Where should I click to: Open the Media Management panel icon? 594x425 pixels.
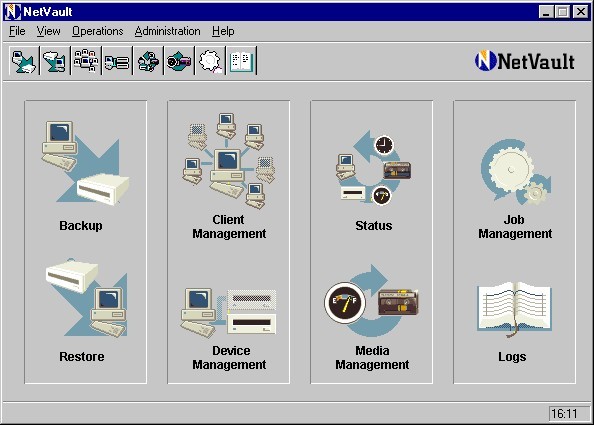[x=372, y=301]
